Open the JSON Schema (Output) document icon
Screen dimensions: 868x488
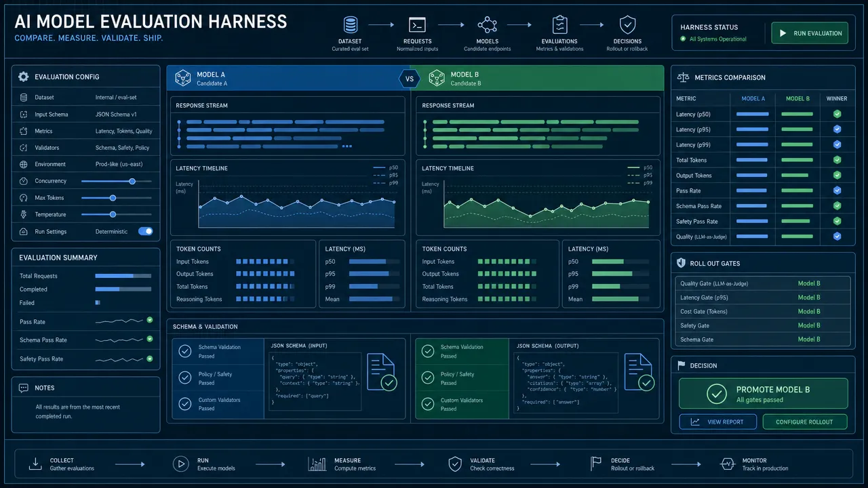pyautogui.click(x=639, y=372)
